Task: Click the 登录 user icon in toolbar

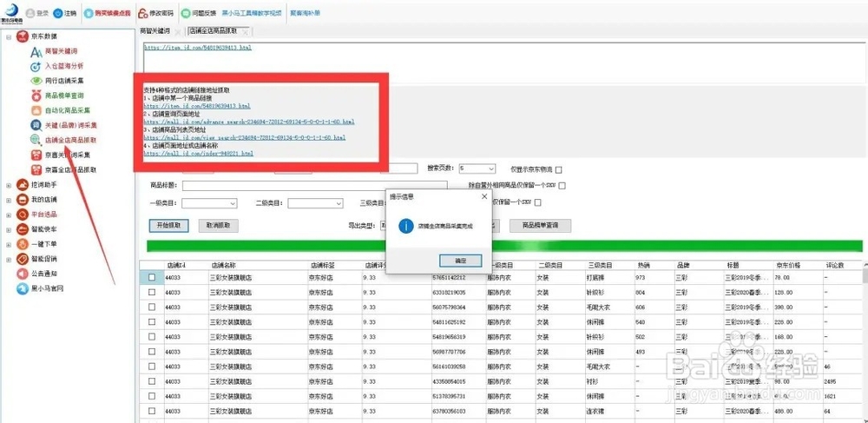Action: tap(30, 13)
